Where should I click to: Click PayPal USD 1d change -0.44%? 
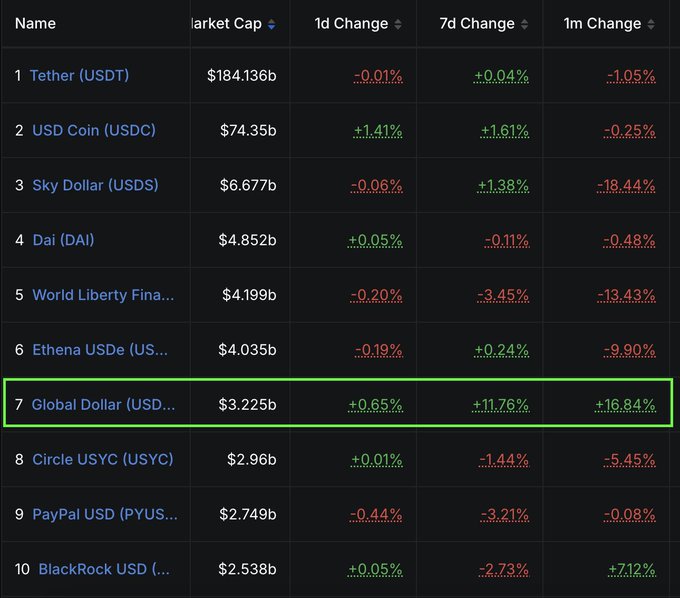[376, 515]
